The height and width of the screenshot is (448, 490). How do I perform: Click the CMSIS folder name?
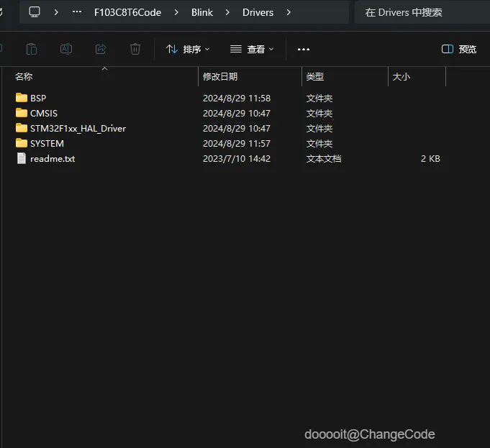[x=44, y=113]
